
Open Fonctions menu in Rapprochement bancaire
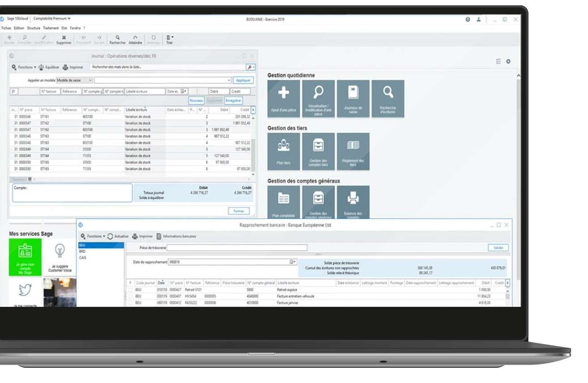pyautogui.click(x=93, y=236)
